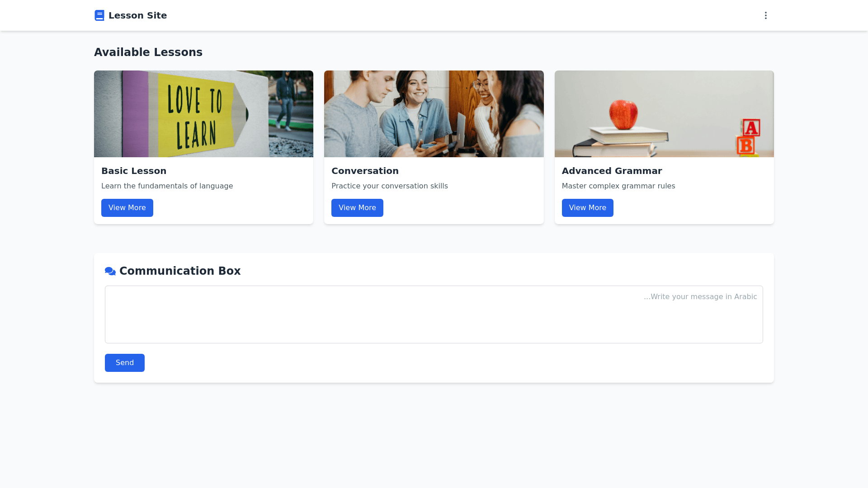
Task: Open the apple and books image
Action: point(664,114)
